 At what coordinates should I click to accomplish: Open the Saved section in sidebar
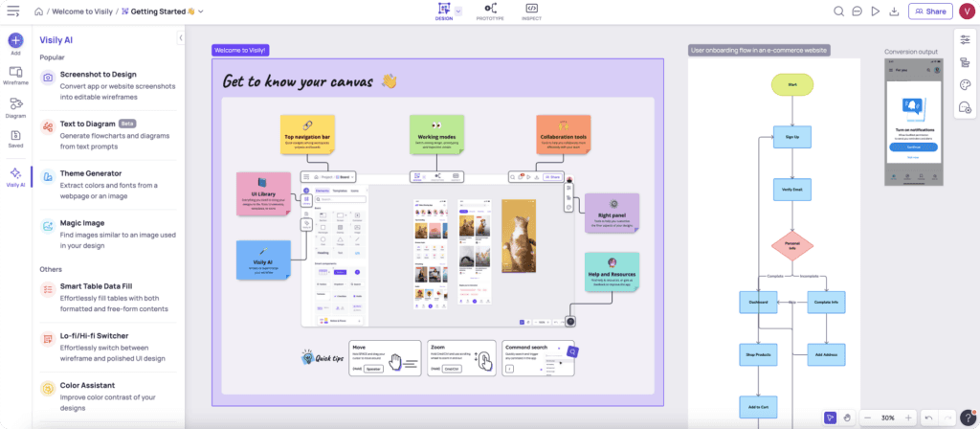(x=15, y=139)
